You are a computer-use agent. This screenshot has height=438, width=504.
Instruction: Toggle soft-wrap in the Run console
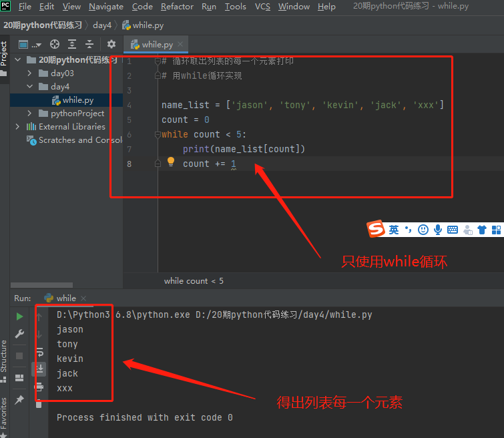coord(39,352)
